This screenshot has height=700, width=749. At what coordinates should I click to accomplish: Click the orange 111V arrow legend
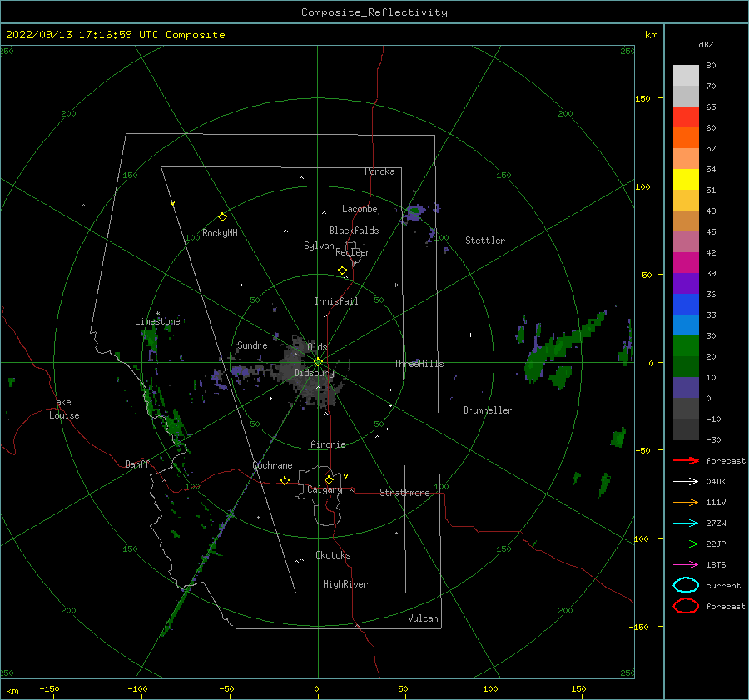[686, 502]
